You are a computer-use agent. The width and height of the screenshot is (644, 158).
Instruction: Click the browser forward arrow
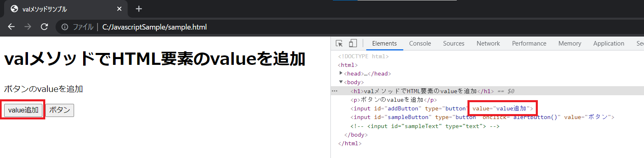pyautogui.click(x=28, y=27)
